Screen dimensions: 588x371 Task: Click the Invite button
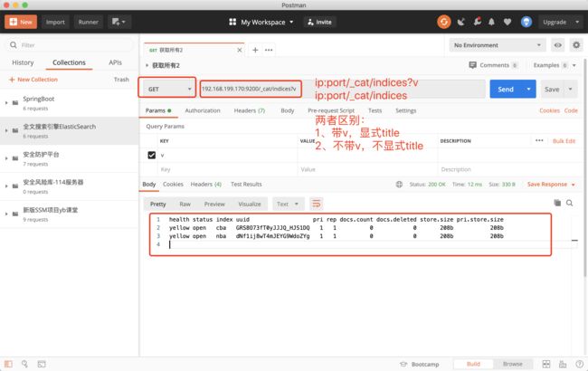coord(319,22)
